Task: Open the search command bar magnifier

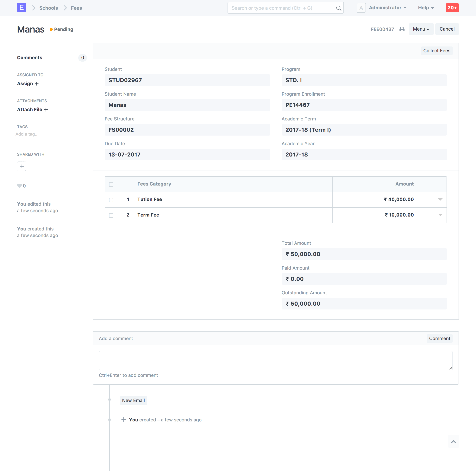Action: click(339, 8)
